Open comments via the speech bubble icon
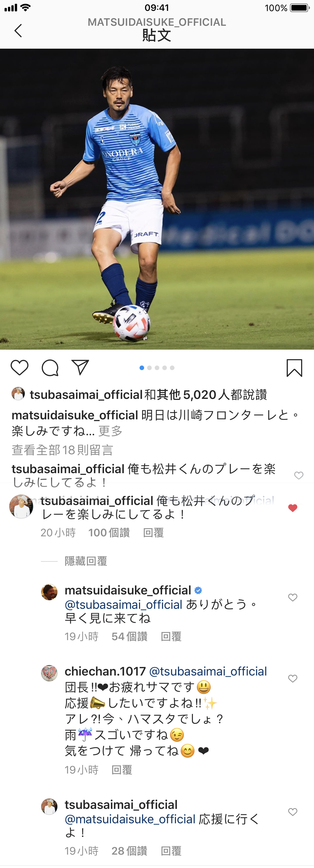Image resolution: width=314 pixels, height=868 pixels. (50, 368)
